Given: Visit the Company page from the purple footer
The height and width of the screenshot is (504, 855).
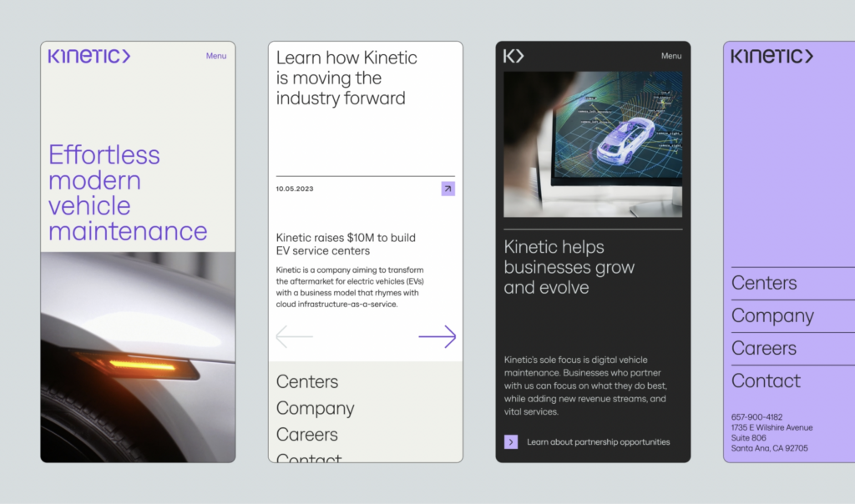Looking at the screenshot, I should pyautogui.click(x=772, y=315).
